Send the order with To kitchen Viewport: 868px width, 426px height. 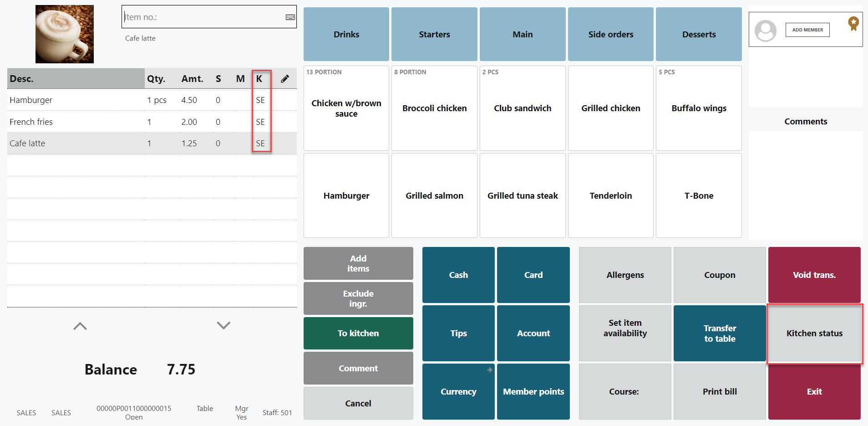pyautogui.click(x=358, y=333)
